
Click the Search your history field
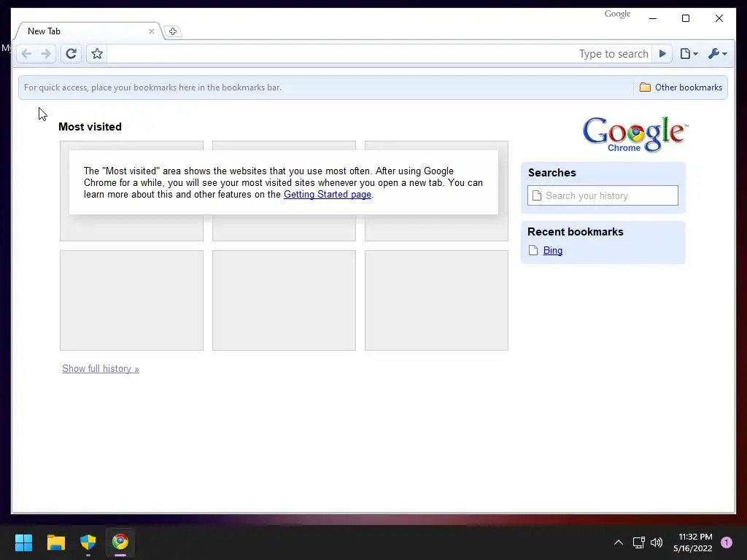tap(603, 195)
